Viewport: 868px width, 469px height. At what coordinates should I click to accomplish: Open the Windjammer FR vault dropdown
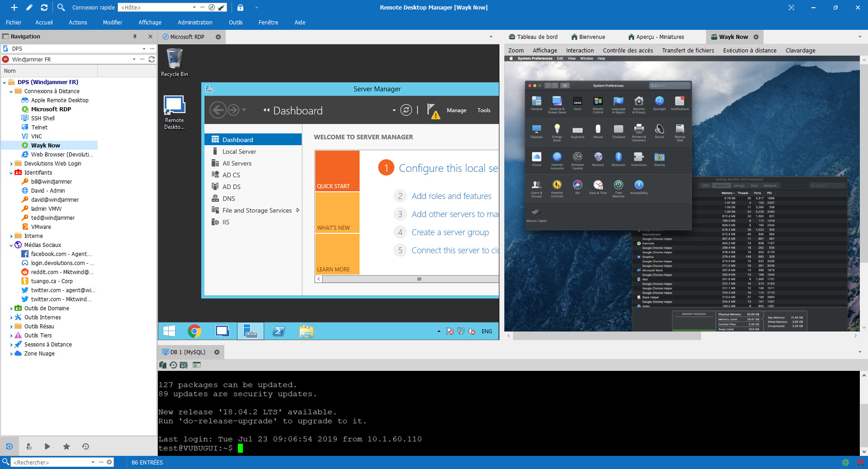pos(134,59)
